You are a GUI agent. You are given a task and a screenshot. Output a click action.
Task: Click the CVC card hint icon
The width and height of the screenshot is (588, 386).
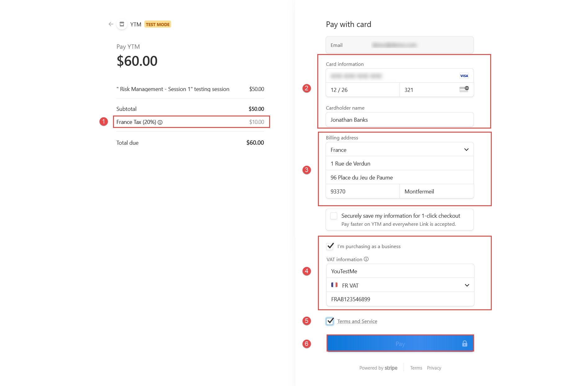(x=464, y=89)
